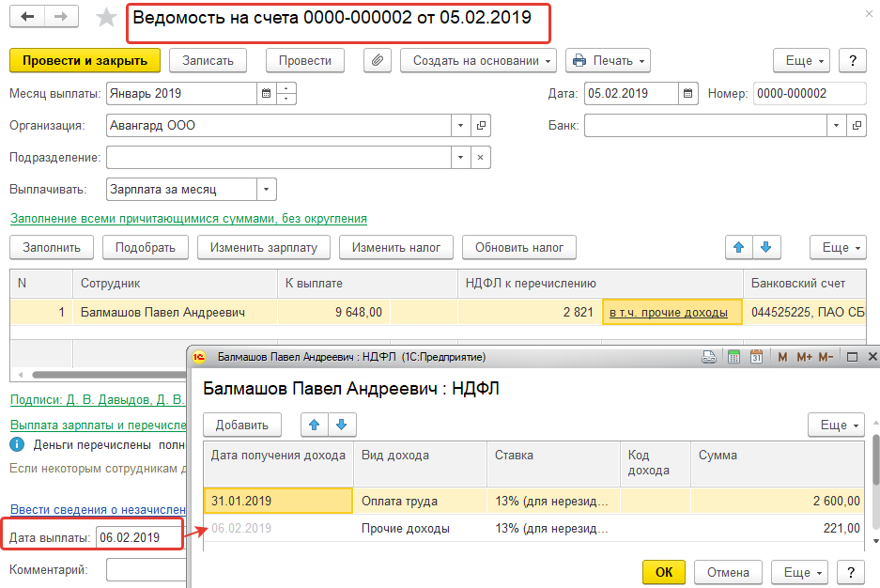Move employee row up in main table
The height and width of the screenshot is (588, 880).
tap(738, 247)
